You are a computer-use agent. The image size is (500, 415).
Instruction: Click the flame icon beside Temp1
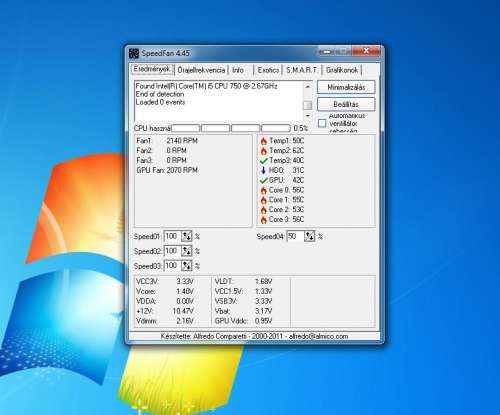264,141
